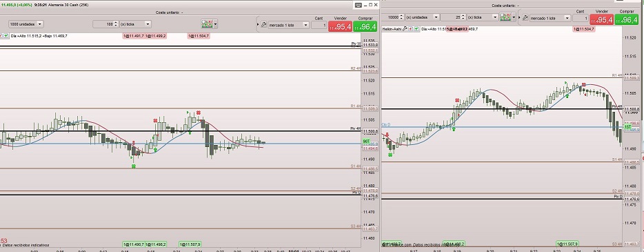Open order settings wrench in left window
The width and height of the screenshot is (644, 252).
tap(263, 25)
